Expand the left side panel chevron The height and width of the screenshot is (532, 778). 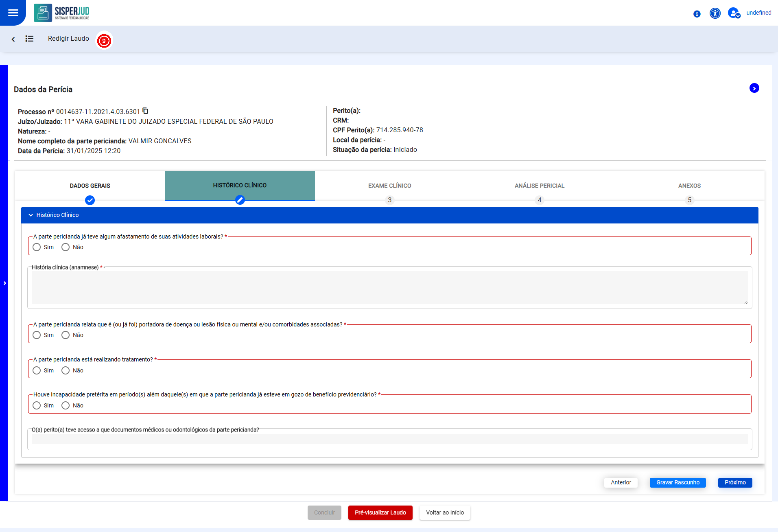pos(4,283)
